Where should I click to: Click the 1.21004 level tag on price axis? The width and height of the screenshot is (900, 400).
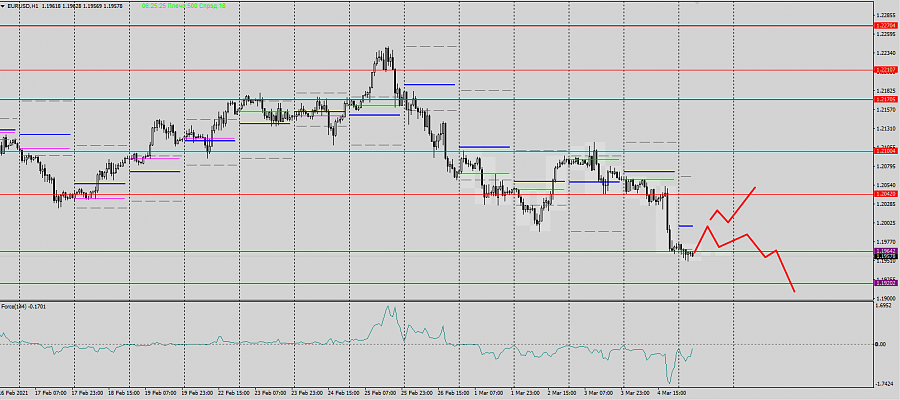pyautogui.click(x=885, y=151)
